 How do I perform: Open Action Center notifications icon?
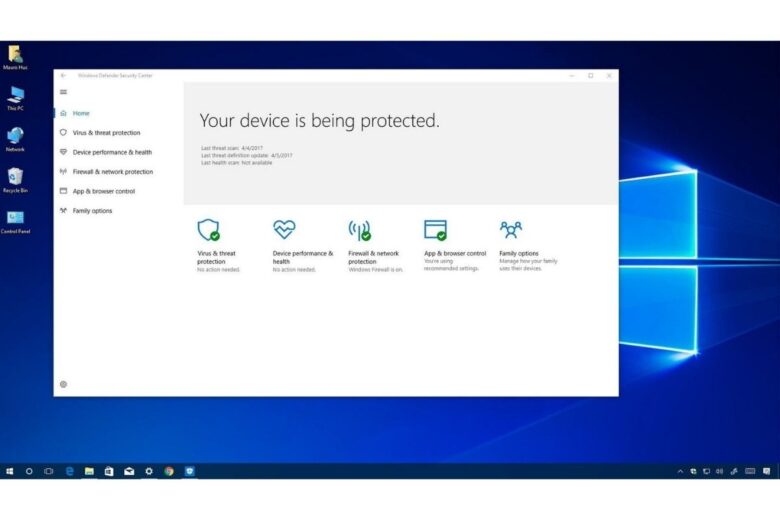coord(767,471)
